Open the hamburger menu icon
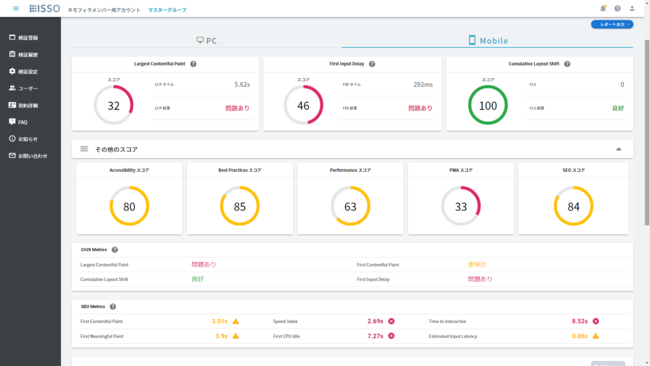Viewport: 650px width, 366px height. click(x=16, y=8)
